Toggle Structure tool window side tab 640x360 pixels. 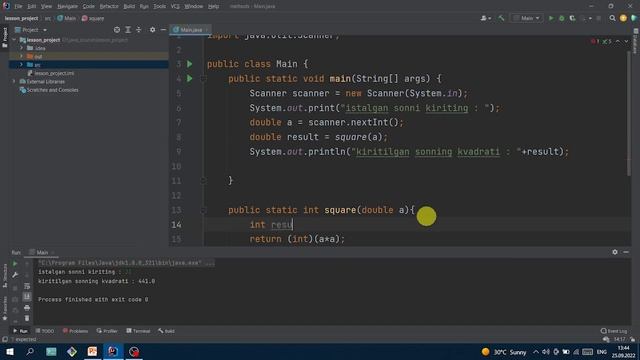[4, 276]
